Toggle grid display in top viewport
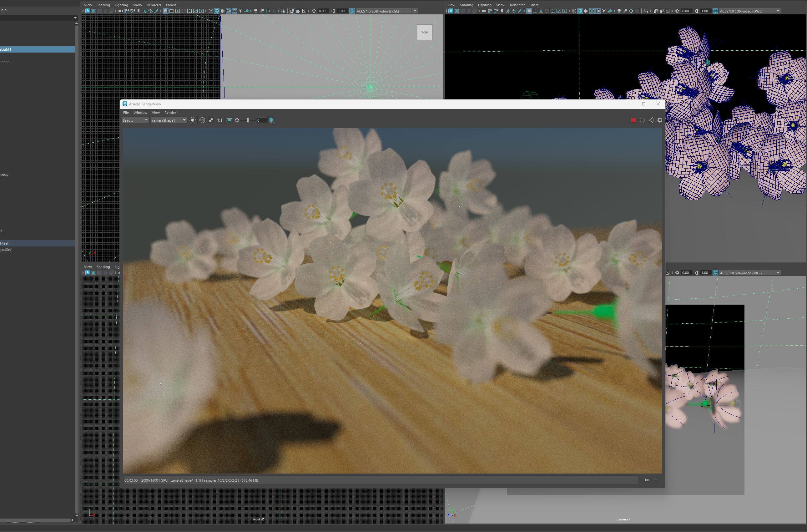The height and width of the screenshot is (532, 807). pyautogui.click(x=165, y=11)
